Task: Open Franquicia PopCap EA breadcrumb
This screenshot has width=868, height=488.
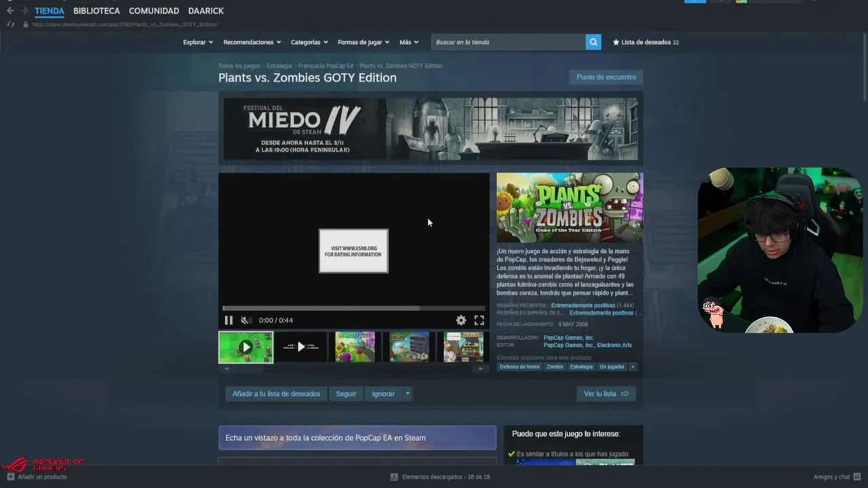Action: pyautogui.click(x=326, y=66)
